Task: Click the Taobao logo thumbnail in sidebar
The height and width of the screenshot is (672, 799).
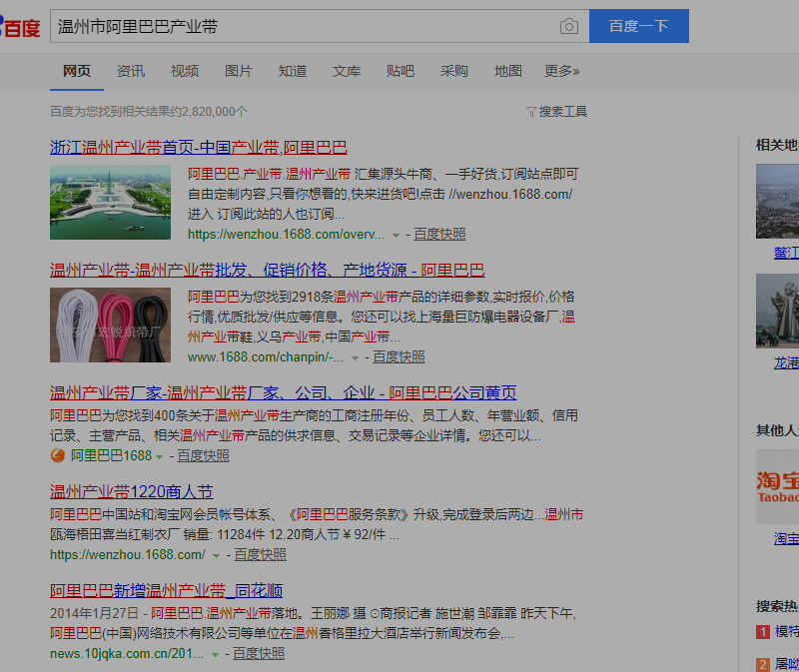Action: [x=777, y=486]
